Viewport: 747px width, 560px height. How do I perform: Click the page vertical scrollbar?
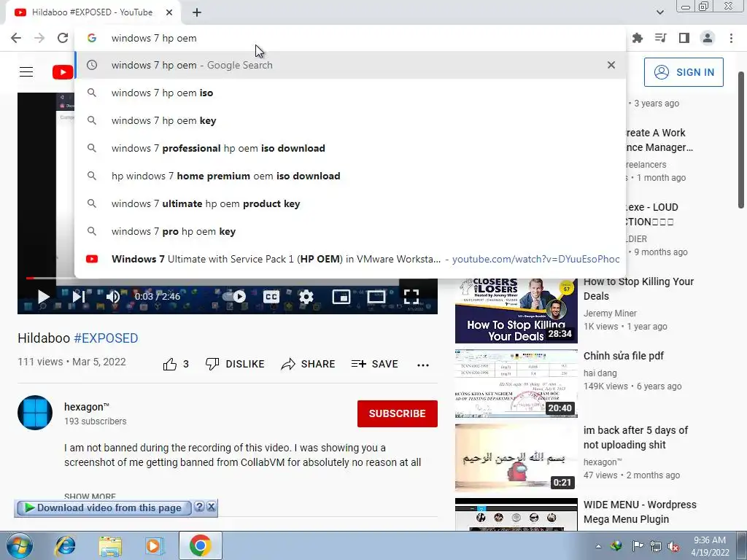(741, 139)
